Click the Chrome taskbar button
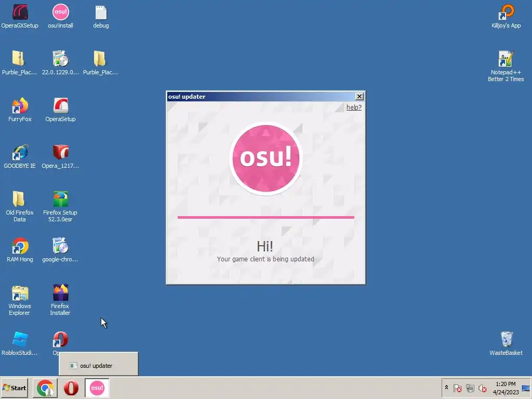The height and width of the screenshot is (399, 532). point(45,388)
